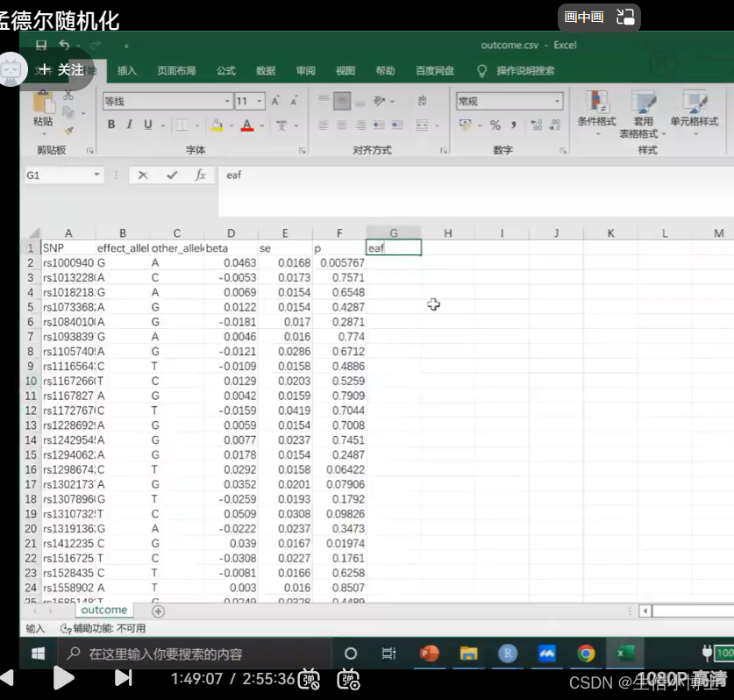This screenshot has height=700, width=734.
Task: Click the Windows Start button
Action: (x=39, y=654)
